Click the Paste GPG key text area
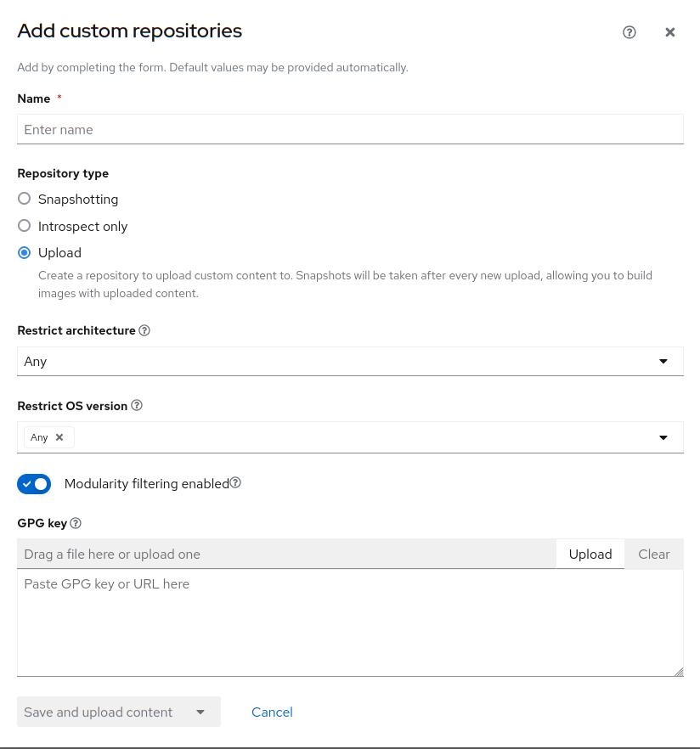700x749 pixels. point(350,623)
